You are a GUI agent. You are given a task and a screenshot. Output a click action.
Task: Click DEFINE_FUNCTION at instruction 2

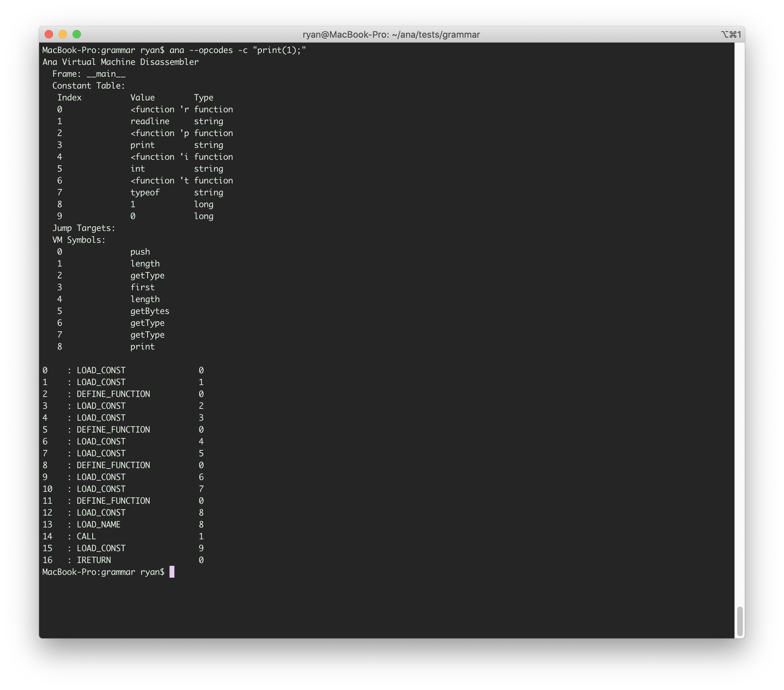coord(114,395)
